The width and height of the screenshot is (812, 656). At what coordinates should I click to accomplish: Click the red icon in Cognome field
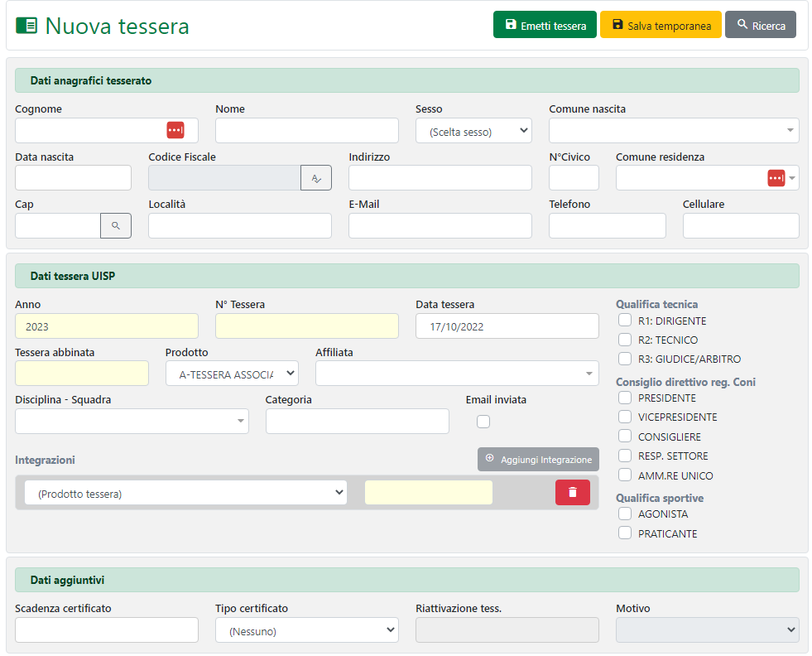click(175, 130)
